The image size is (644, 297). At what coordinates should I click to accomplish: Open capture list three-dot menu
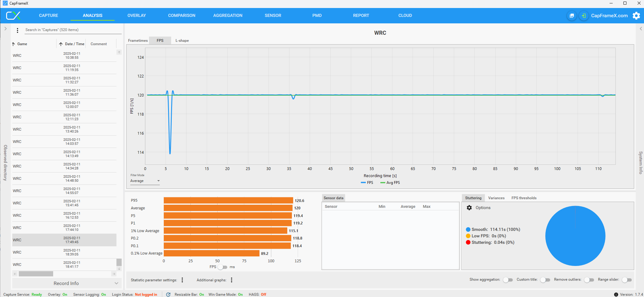pos(18,30)
